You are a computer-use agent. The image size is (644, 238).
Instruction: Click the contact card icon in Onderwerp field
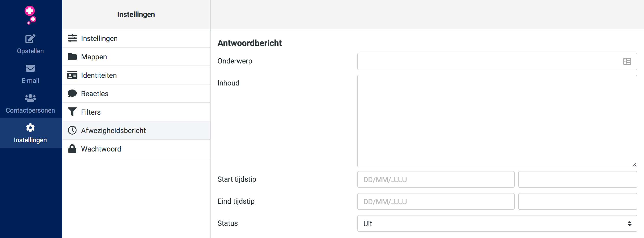point(627,61)
